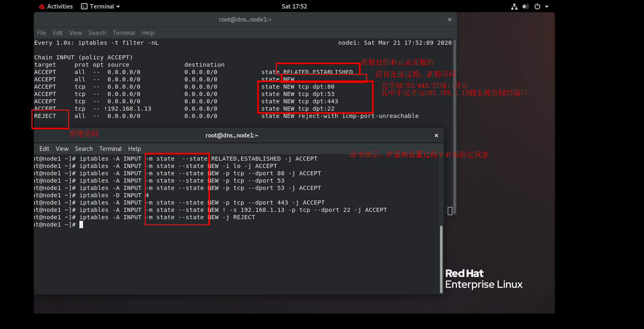Viewport: 644px width, 329px height.
Task: Click the volume speaker icon
Action: 526,7
